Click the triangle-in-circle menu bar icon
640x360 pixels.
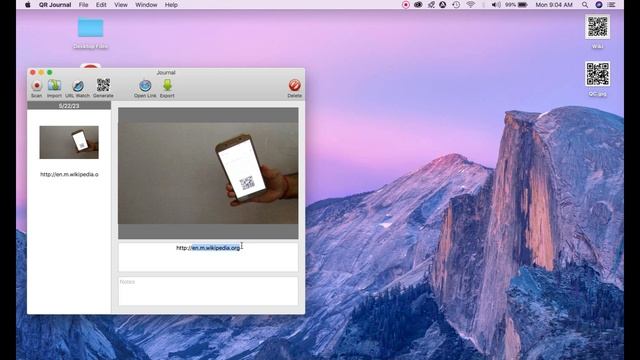click(443, 5)
